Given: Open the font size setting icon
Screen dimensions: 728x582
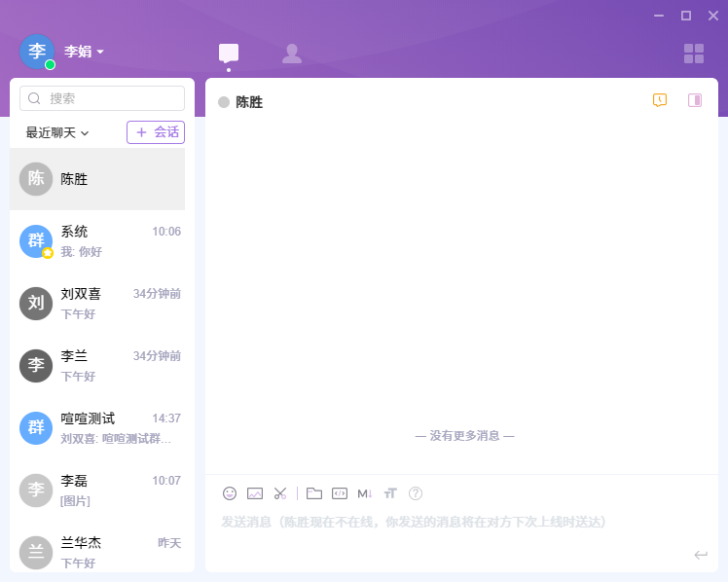Looking at the screenshot, I should tap(390, 493).
